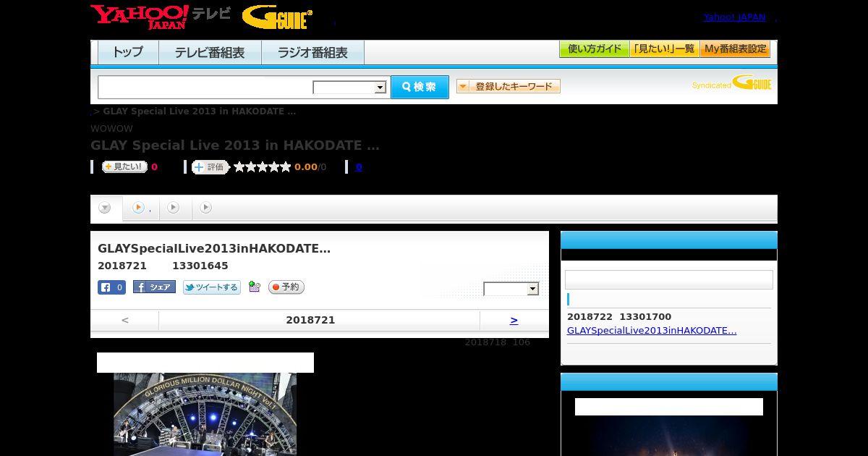Select the first tab with down-arrow icon
This screenshot has width=868, height=456.
pos(106,208)
